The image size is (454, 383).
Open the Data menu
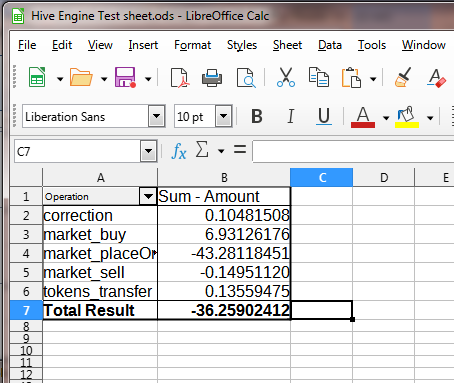pyautogui.click(x=330, y=45)
